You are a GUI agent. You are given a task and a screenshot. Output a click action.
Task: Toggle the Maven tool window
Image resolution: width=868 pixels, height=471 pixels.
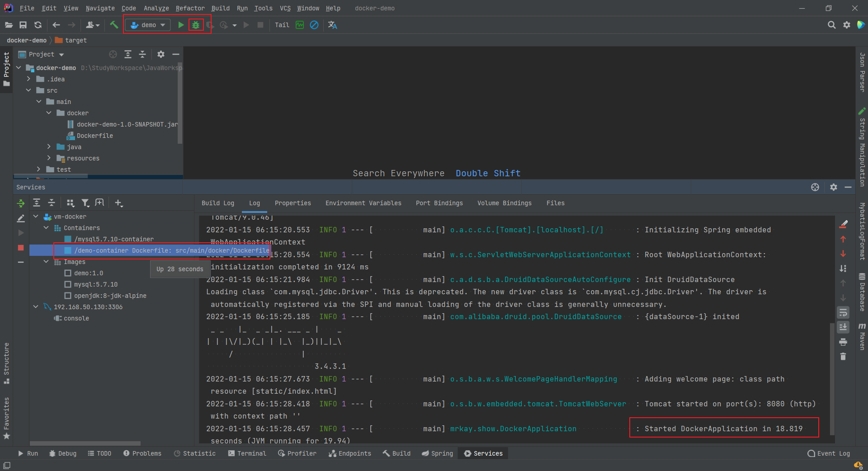(862, 337)
